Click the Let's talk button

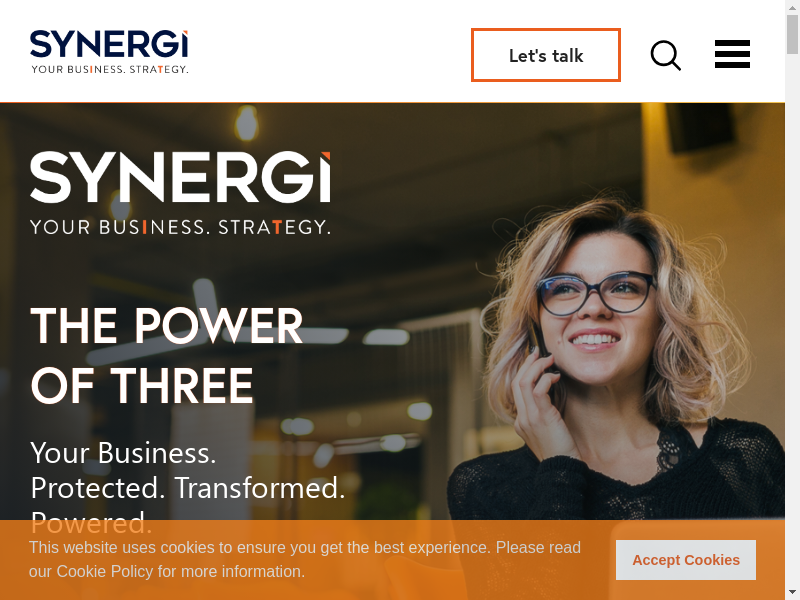[546, 55]
